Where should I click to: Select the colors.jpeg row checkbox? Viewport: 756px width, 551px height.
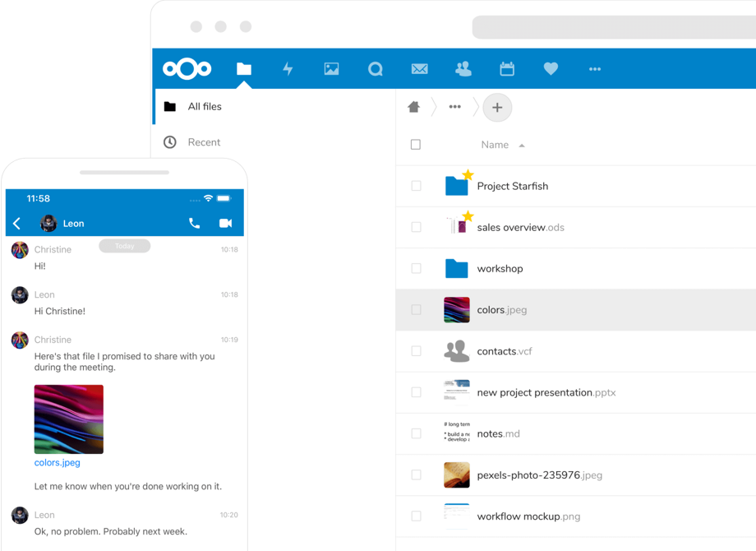click(x=416, y=309)
